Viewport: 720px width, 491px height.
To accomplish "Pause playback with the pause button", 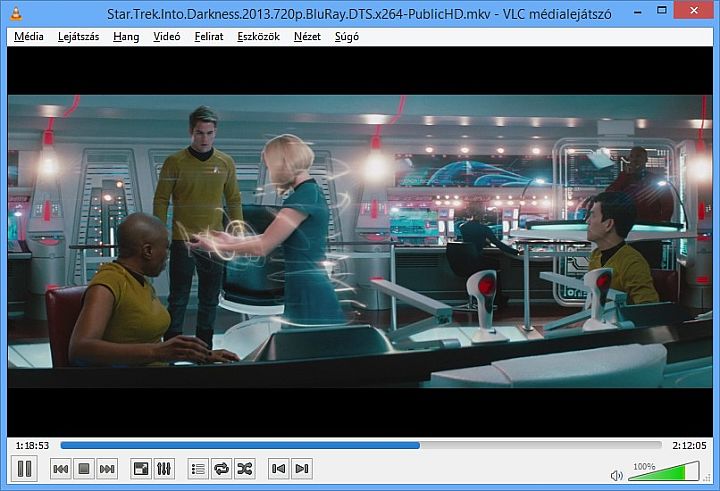I will point(24,468).
